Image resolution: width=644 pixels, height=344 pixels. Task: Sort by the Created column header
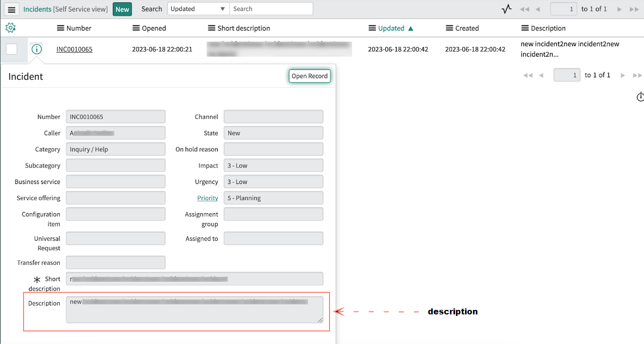(x=467, y=29)
